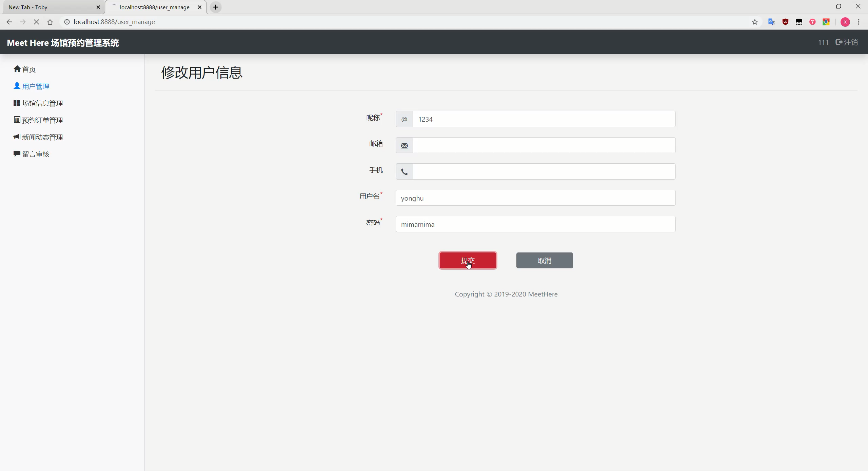Go back with browser back arrow
The image size is (868, 471).
[9, 22]
